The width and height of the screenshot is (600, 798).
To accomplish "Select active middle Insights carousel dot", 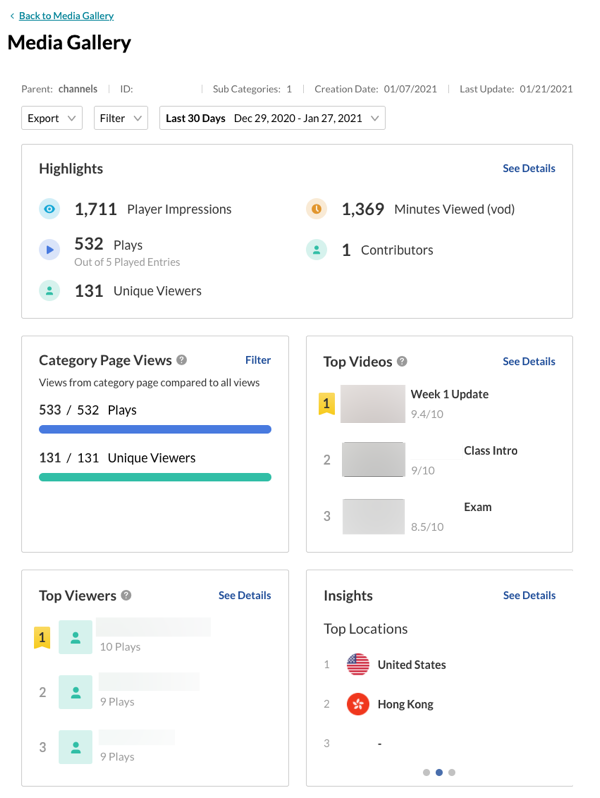I will [x=439, y=772].
